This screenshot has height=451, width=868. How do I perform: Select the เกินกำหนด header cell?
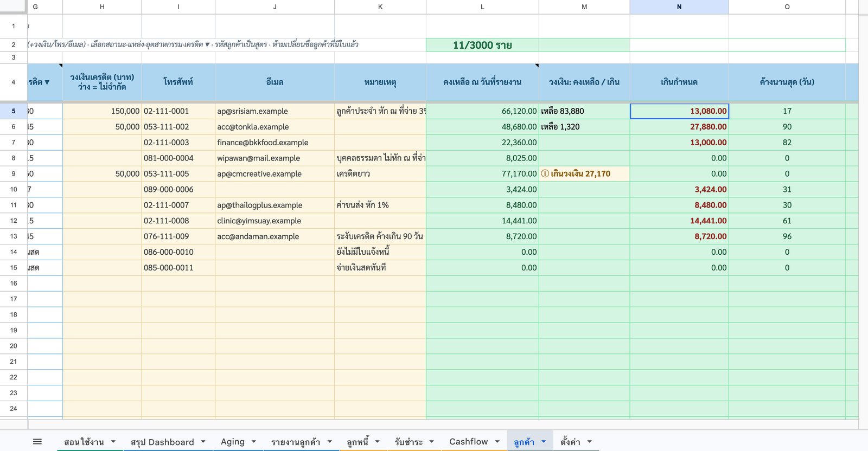pos(679,82)
